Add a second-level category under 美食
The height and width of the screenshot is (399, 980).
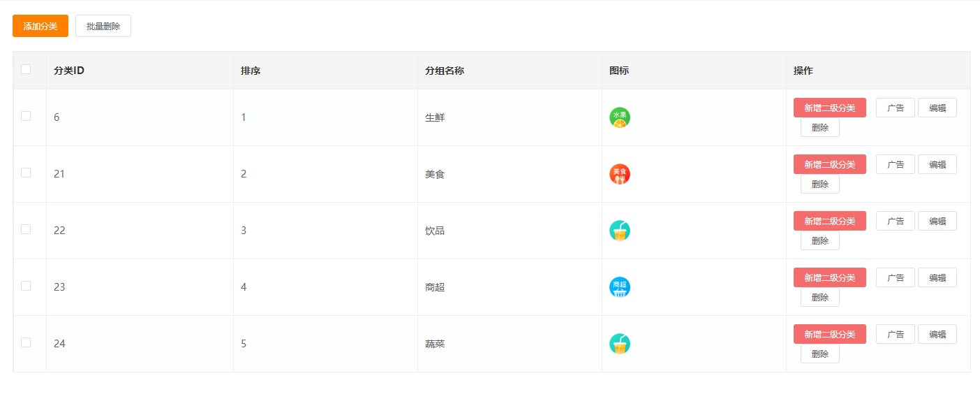point(830,164)
